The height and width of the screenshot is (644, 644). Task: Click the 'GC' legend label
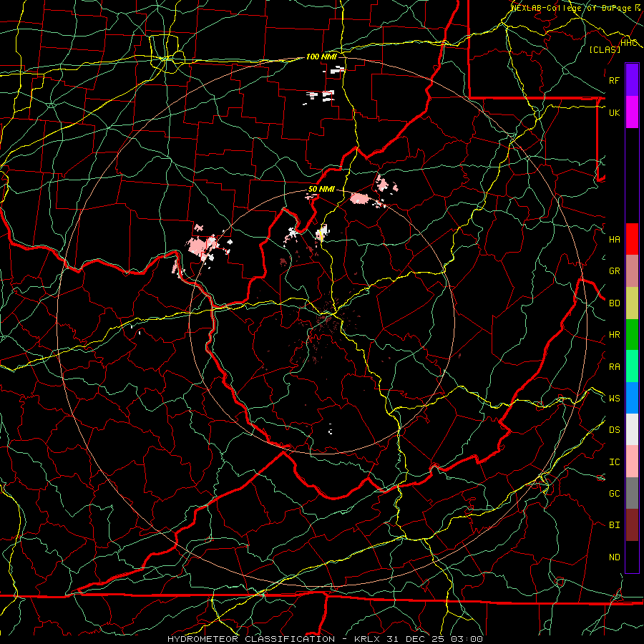point(614,493)
